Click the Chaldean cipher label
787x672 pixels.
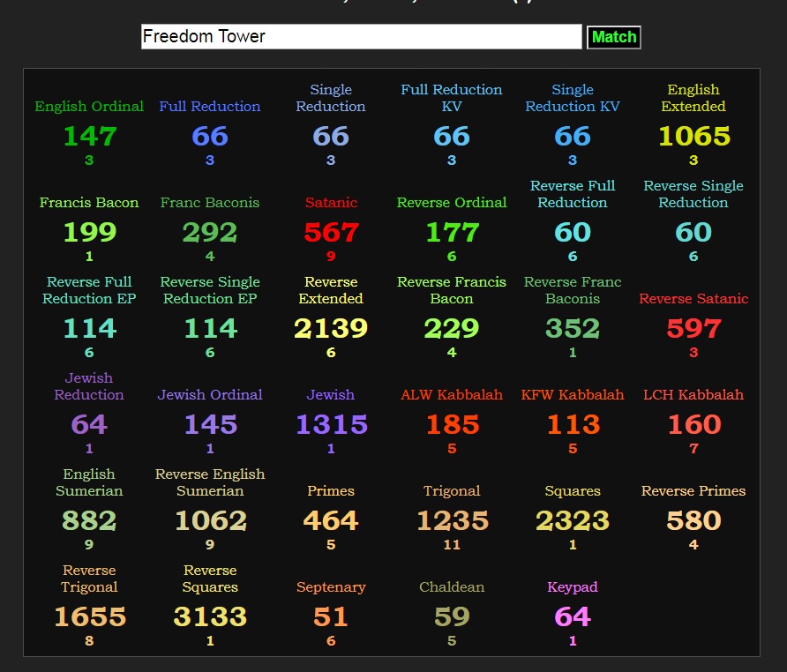(452, 587)
